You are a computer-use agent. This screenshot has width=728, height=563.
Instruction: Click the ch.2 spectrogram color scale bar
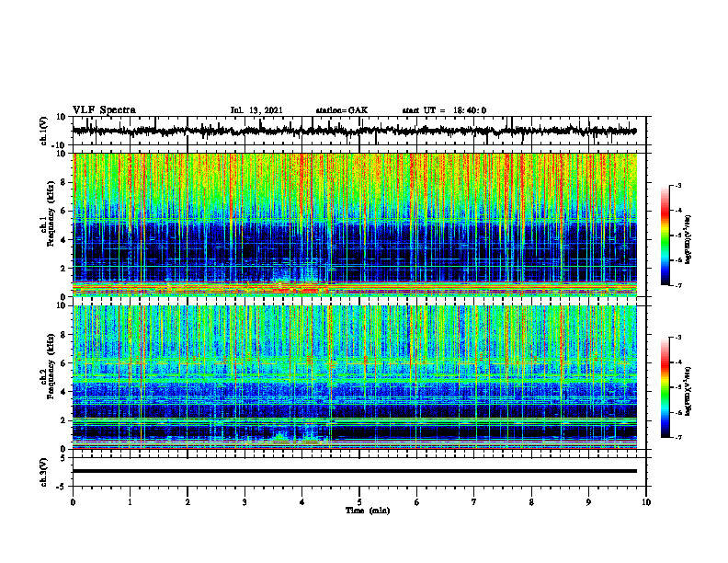tap(665, 387)
